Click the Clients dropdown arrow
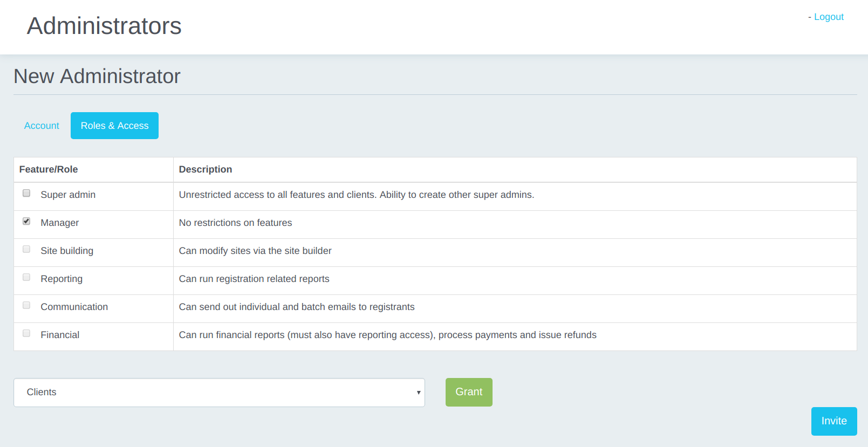868x447 pixels. click(x=418, y=393)
